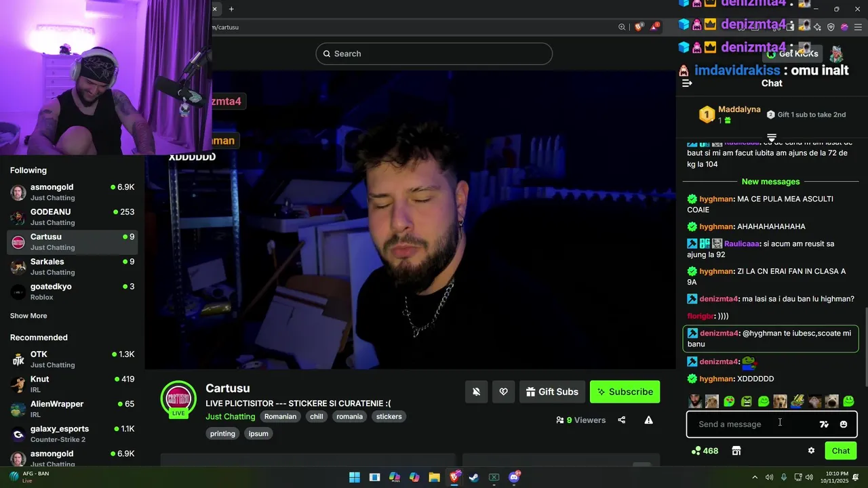Viewport: 868px width, 488px height.
Task: Open chat settings gear icon
Action: [811, 451]
